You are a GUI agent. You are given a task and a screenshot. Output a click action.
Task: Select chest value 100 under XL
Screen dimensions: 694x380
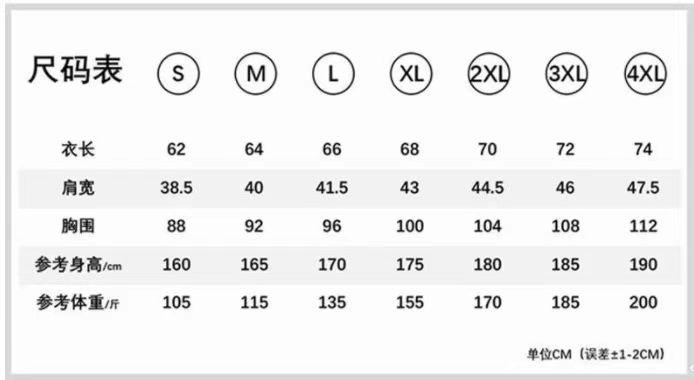410,226
